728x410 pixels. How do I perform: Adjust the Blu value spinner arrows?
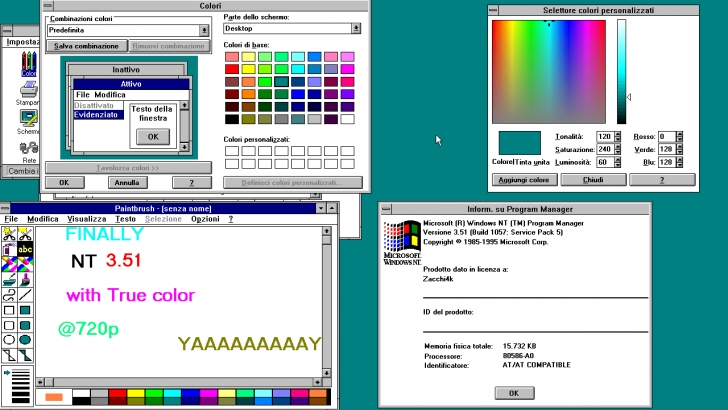point(679,162)
